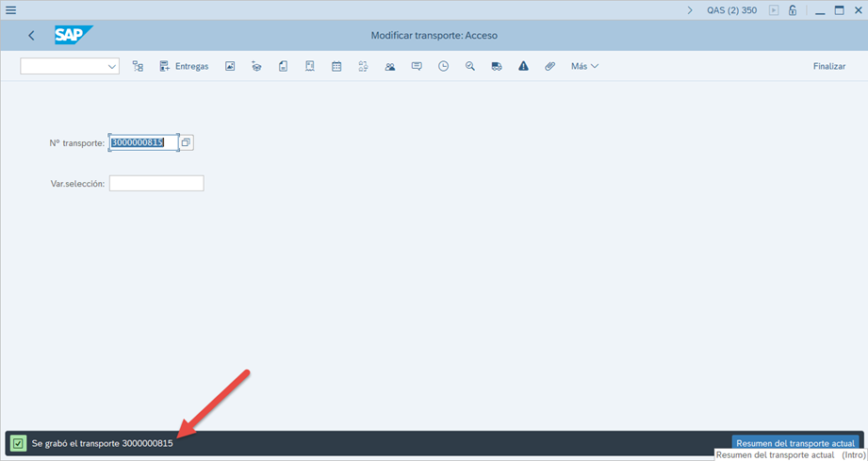Click the picture icon after Entregas
868x461 pixels.
230,67
